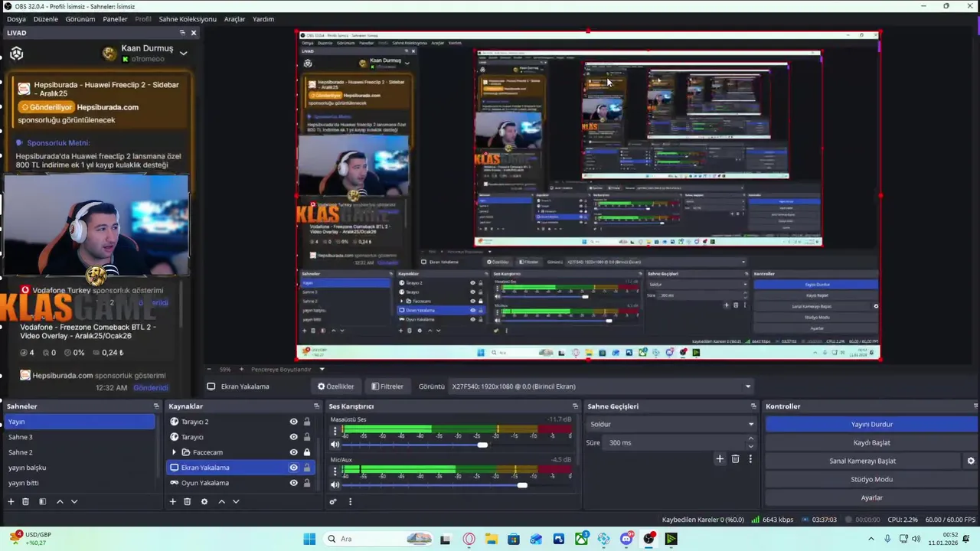Open Mic/Aux options three-dot menu
The height and width of the screenshot is (551, 980).
pos(335,471)
